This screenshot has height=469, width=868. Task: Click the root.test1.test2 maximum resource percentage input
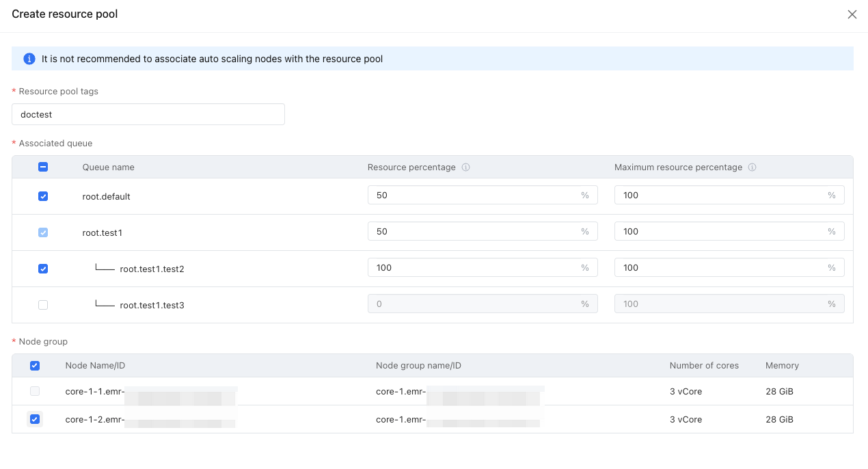click(x=729, y=267)
